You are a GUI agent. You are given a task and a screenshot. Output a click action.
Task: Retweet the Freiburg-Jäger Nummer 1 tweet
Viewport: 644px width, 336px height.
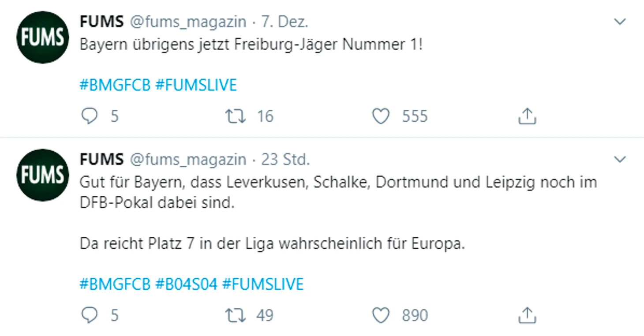tap(235, 116)
